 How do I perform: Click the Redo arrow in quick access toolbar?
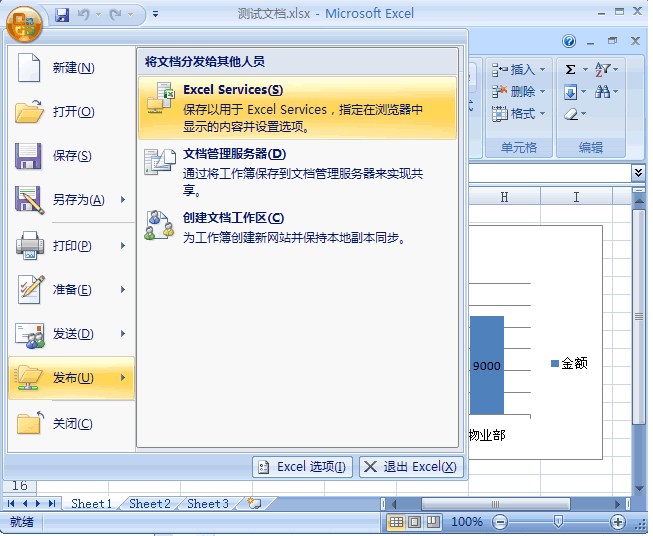tap(115, 15)
